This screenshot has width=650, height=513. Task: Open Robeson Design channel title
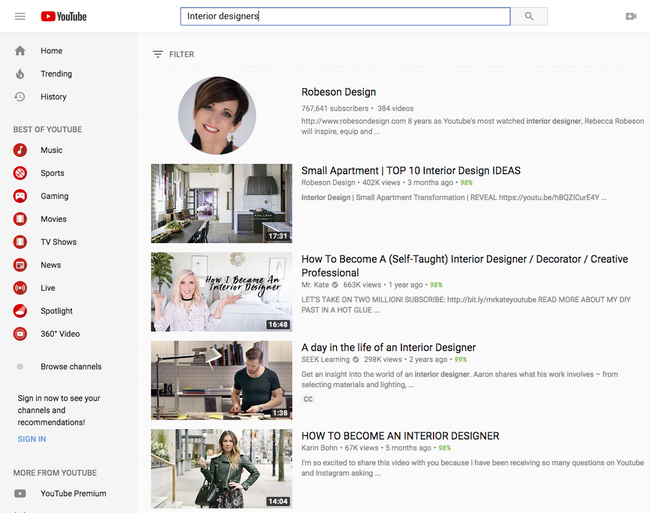pyautogui.click(x=338, y=92)
